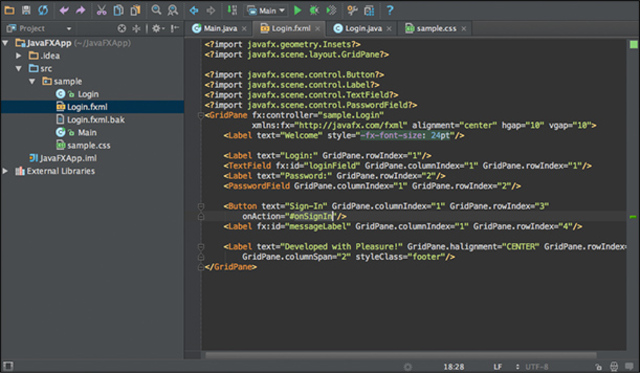Click the Undo arrow icon
The image size is (640, 373).
coord(64,10)
